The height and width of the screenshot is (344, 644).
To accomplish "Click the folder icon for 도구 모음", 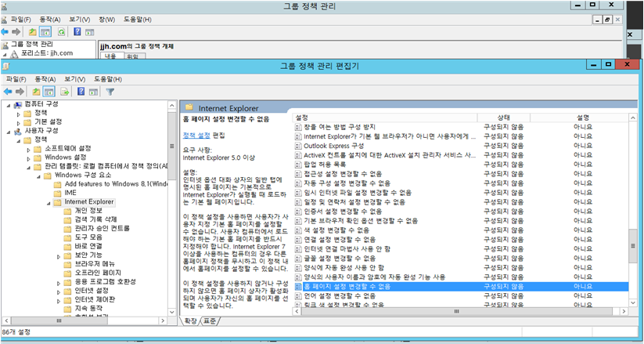I will (67, 237).
